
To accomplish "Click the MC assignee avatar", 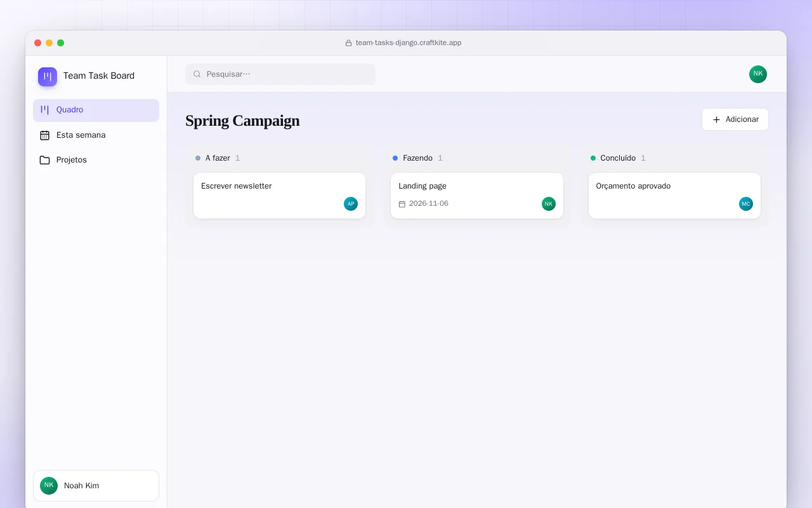I will click(x=746, y=204).
